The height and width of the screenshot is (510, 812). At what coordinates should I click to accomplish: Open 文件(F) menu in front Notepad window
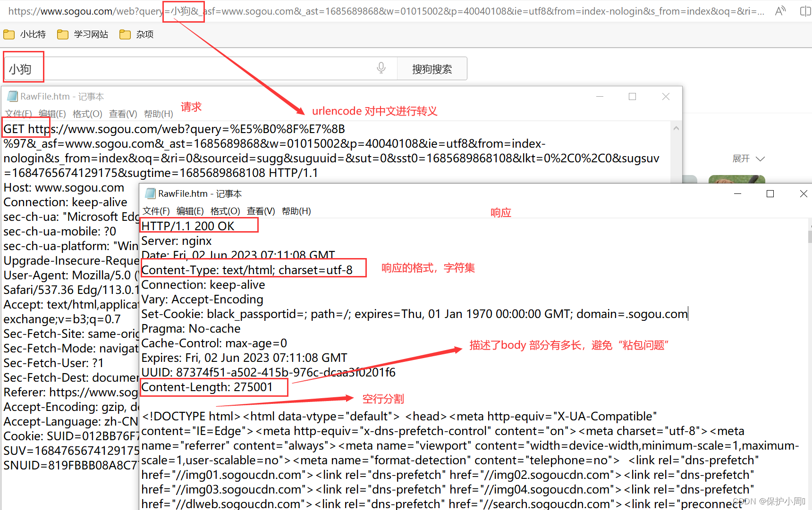coord(156,211)
